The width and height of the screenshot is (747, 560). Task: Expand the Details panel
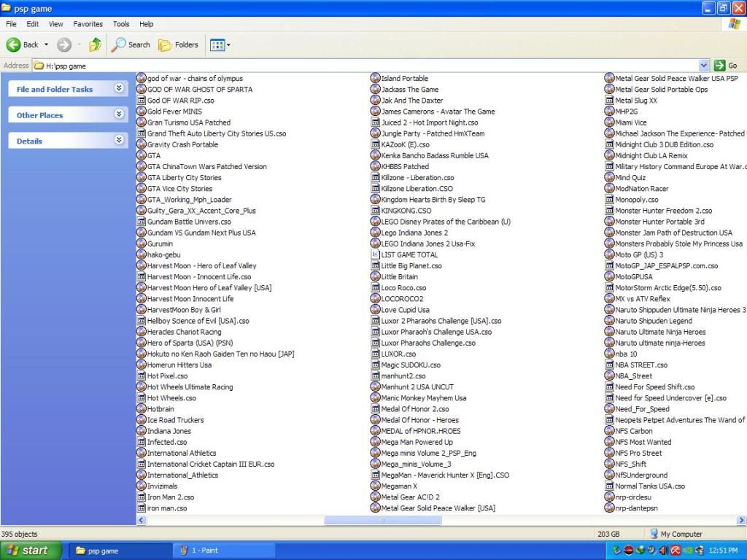119,139
